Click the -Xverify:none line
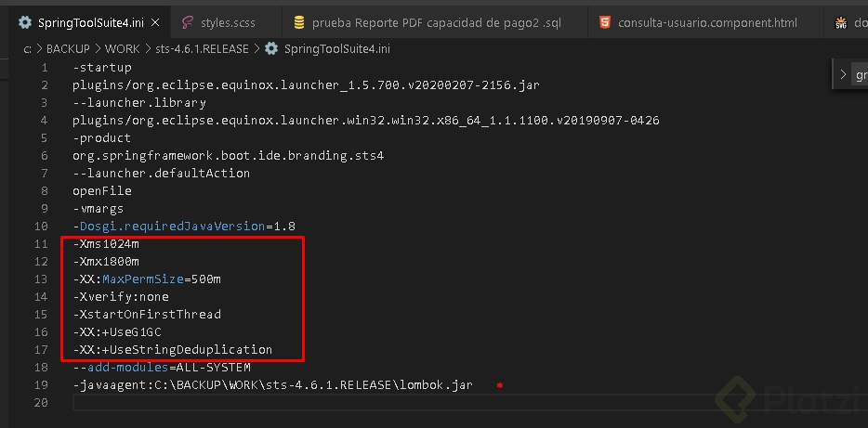The width and height of the screenshot is (868, 428). coord(121,296)
